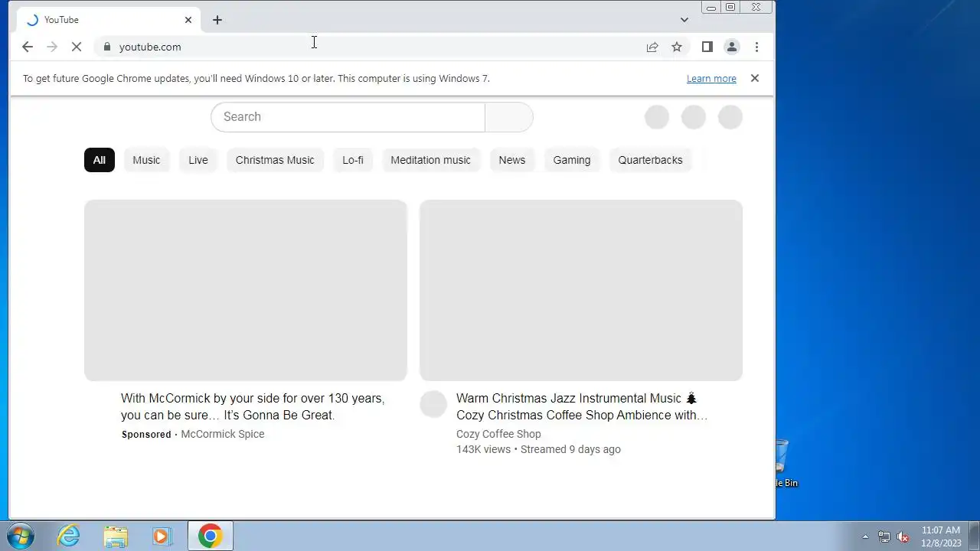Viewport: 980px width, 551px height.
Task: Select the Gaming filter chip
Action: (572, 160)
